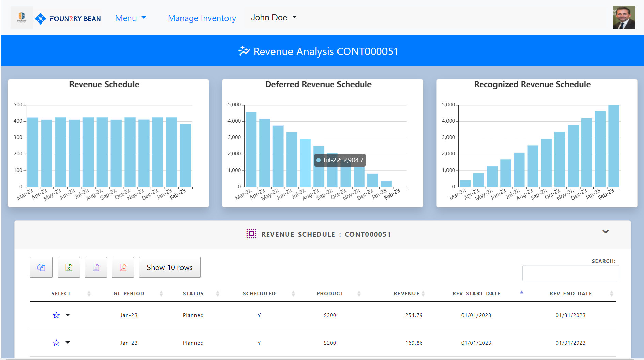
Task: Click the GL Period column header
Action: coord(129,293)
